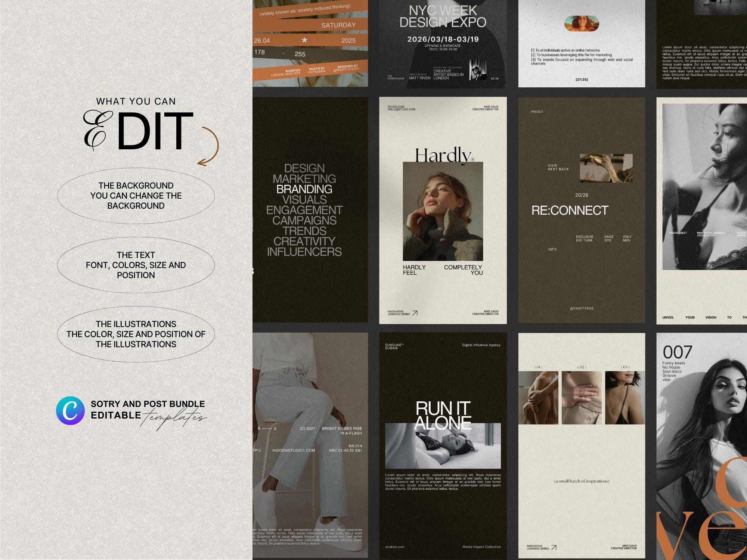Viewport: 747px width, 560px height.
Task: Click the asterisk symbol on the orange ribbon card
Action: pyautogui.click(x=304, y=40)
